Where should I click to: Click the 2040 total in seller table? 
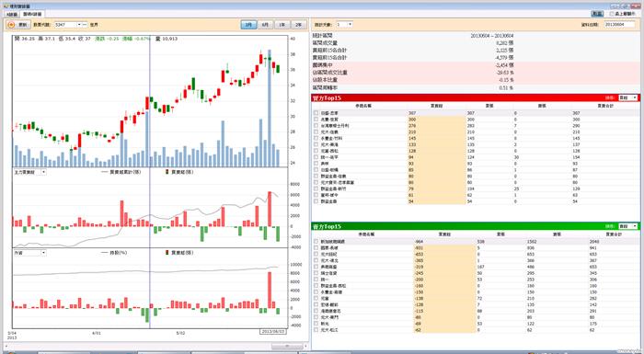pos(594,242)
